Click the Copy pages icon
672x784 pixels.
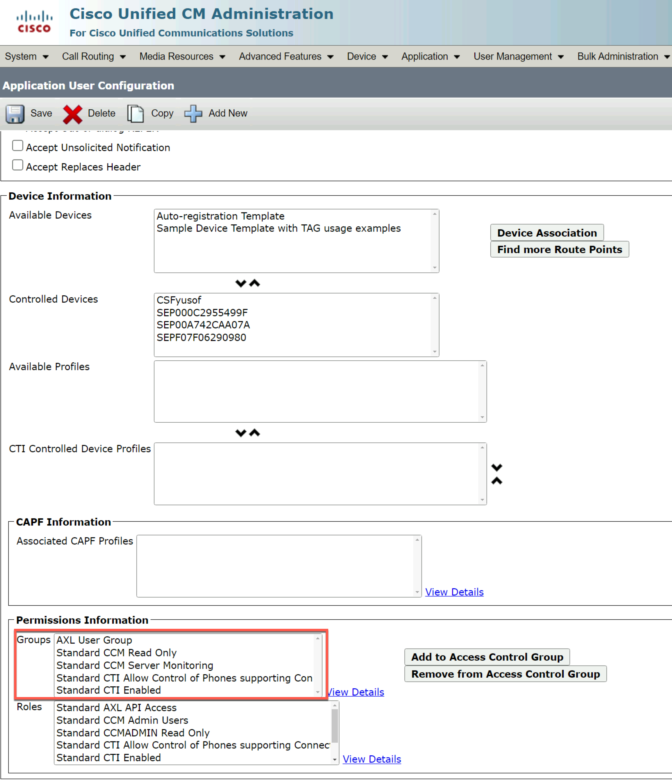135,113
